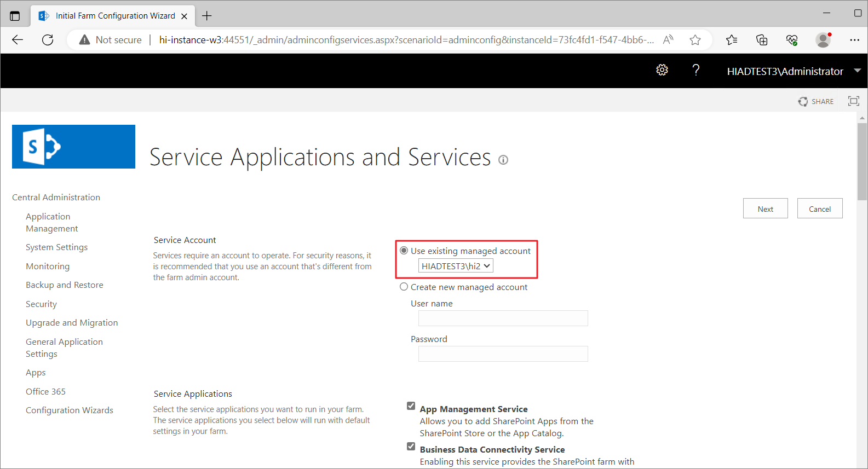
Task: Click the page vertical scrollbar thumb
Action: click(x=863, y=161)
